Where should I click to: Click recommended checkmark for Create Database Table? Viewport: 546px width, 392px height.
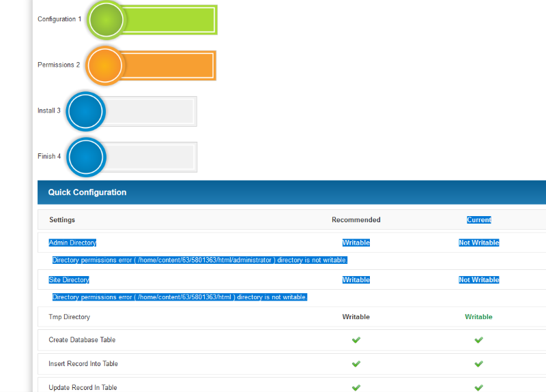356,340
